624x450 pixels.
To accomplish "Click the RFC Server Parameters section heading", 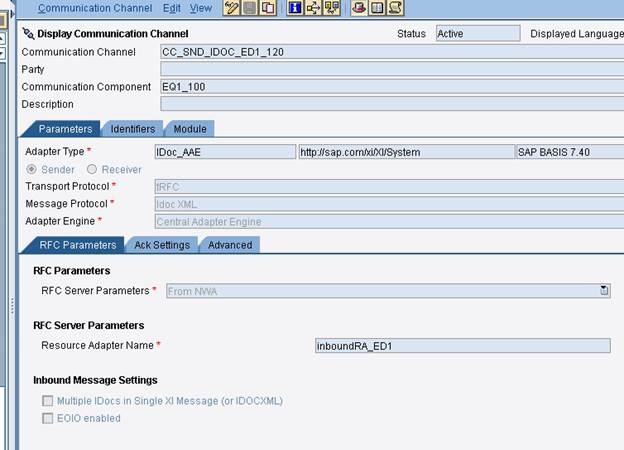I will tap(89, 325).
